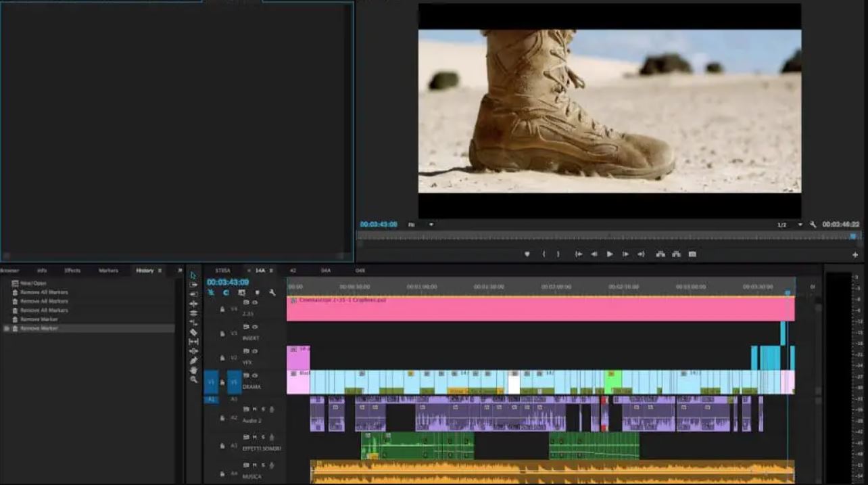Viewport: 868px width, 485px height.
Task: Select the Razor tool
Action: pyautogui.click(x=193, y=332)
